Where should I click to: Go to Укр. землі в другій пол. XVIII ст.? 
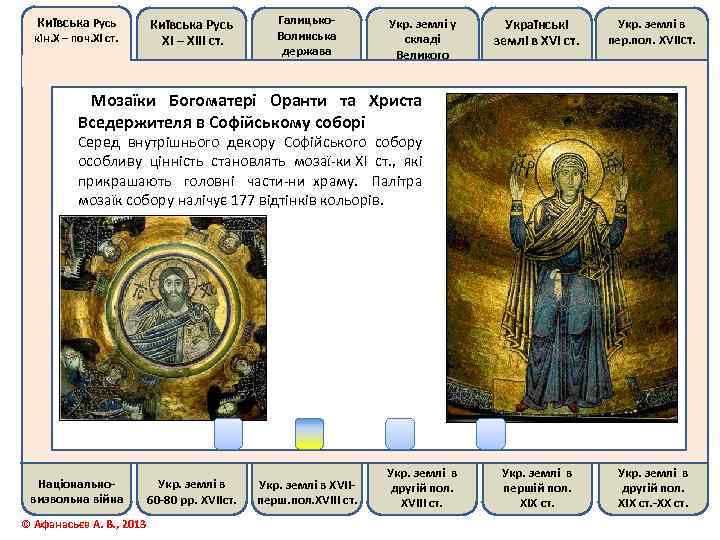point(422,489)
